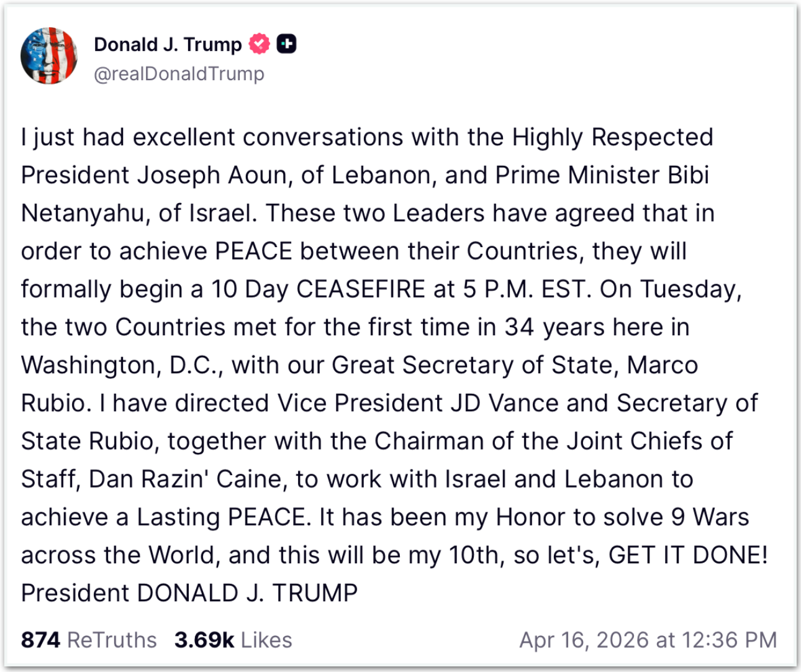
Task: Click the red verified checkmark badge
Action: pyautogui.click(x=259, y=44)
